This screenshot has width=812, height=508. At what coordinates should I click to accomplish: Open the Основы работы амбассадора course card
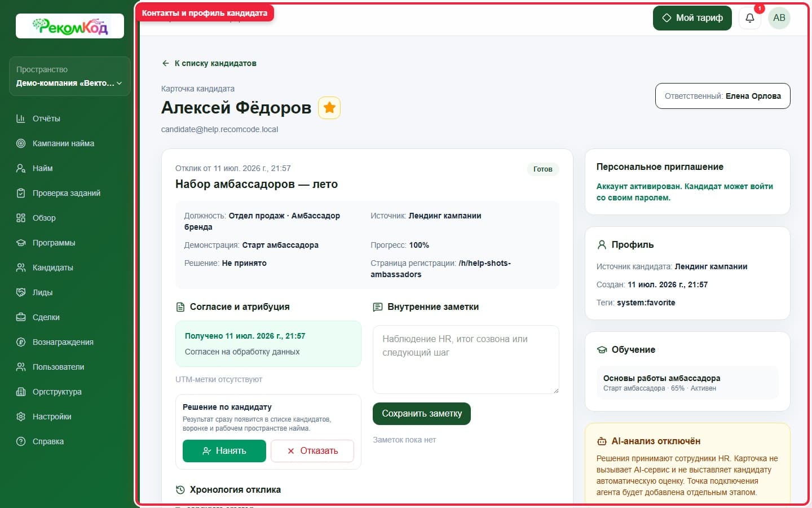tap(687, 383)
